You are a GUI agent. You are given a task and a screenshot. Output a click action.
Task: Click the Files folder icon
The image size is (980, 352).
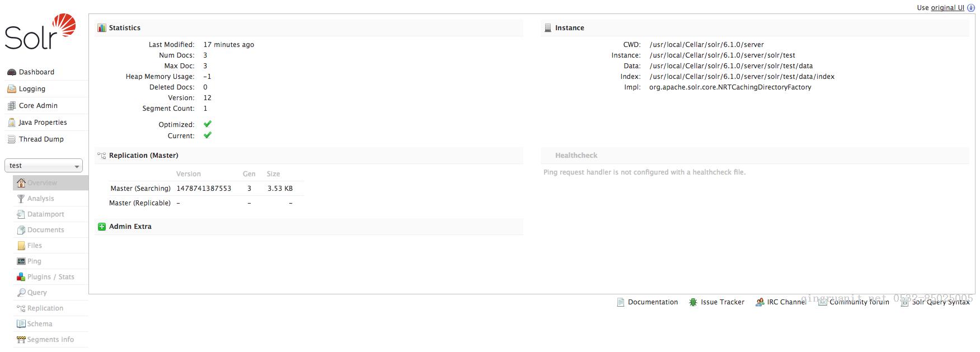pos(21,246)
